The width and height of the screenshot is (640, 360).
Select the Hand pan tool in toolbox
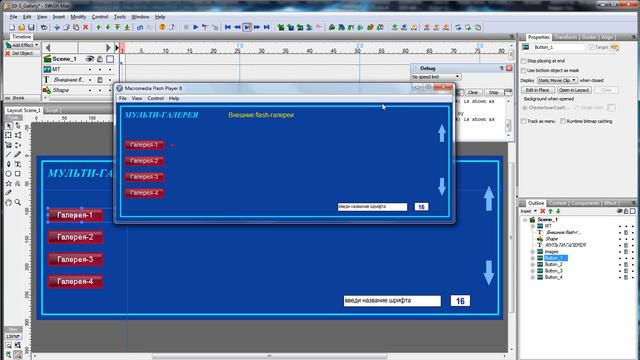(9, 202)
